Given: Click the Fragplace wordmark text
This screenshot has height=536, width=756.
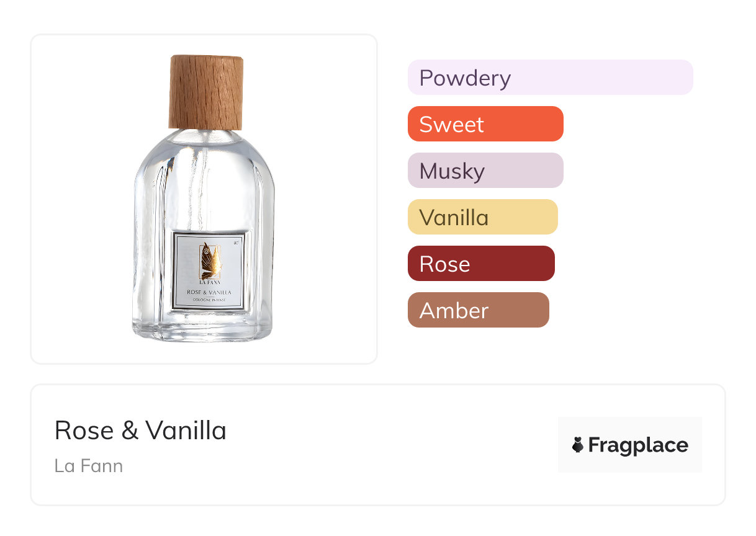Looking at the screenshot, I should point(637,445).
